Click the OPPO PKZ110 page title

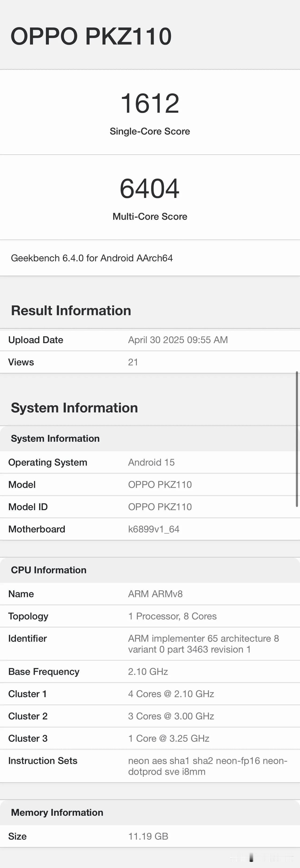pos(91,36)
